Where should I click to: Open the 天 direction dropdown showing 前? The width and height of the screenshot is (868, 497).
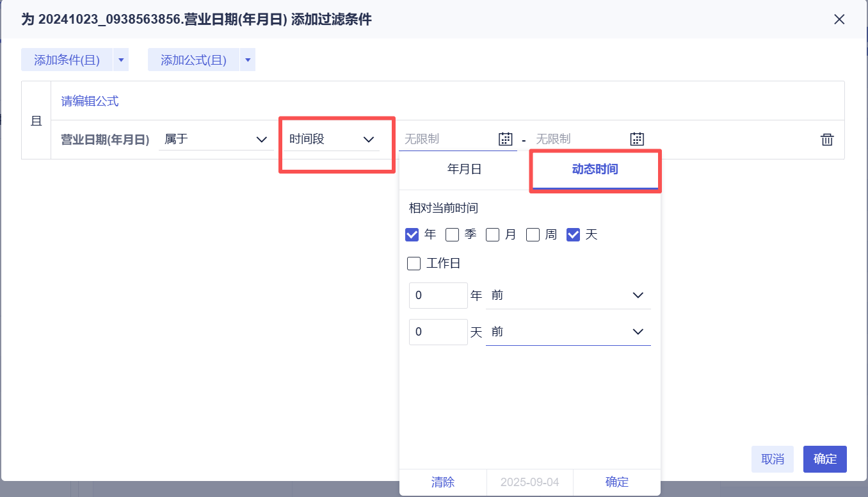[x=568, y=332]
